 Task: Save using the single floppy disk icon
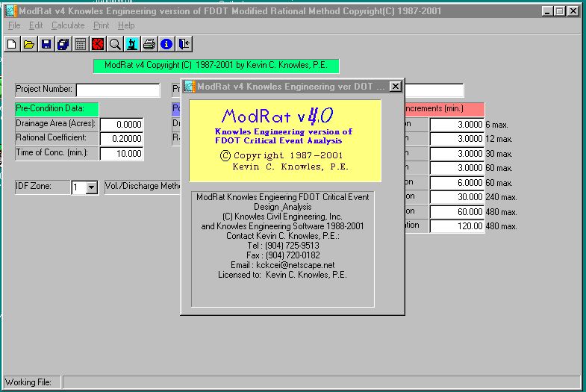tap(46, 44)
